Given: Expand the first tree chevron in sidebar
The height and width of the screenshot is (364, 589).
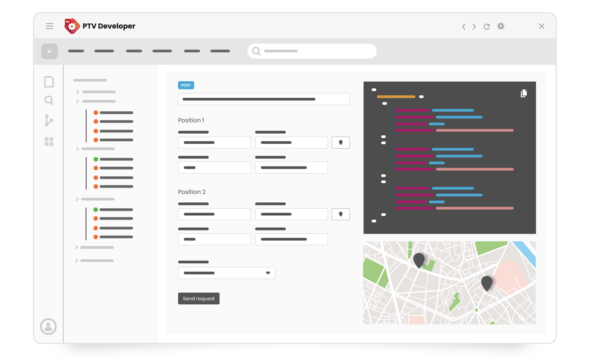Looking at the screenshot, I should click(77, 92).
